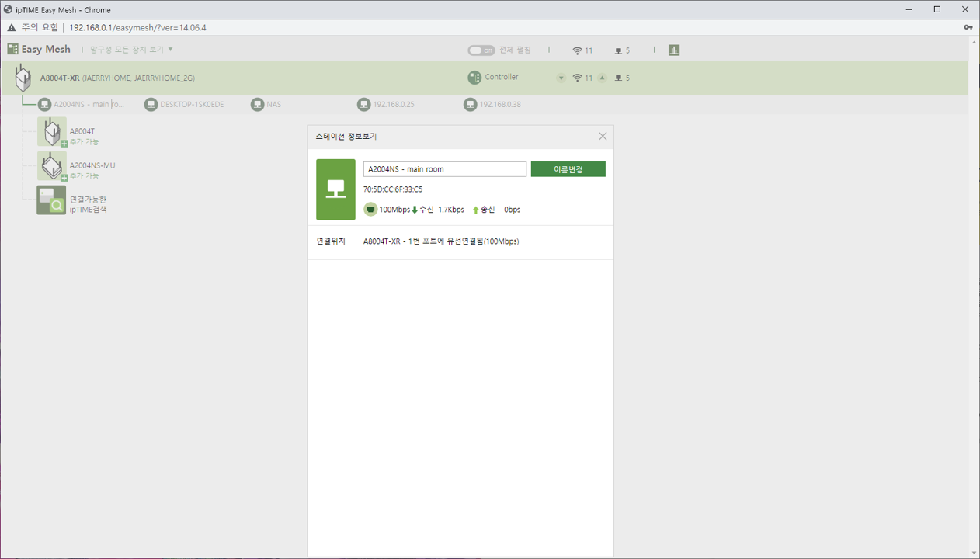This screenshot has width=980, height=559.
Task: Collapse wireless list with down arrow on controller row
Action: [x=561, y=78]
